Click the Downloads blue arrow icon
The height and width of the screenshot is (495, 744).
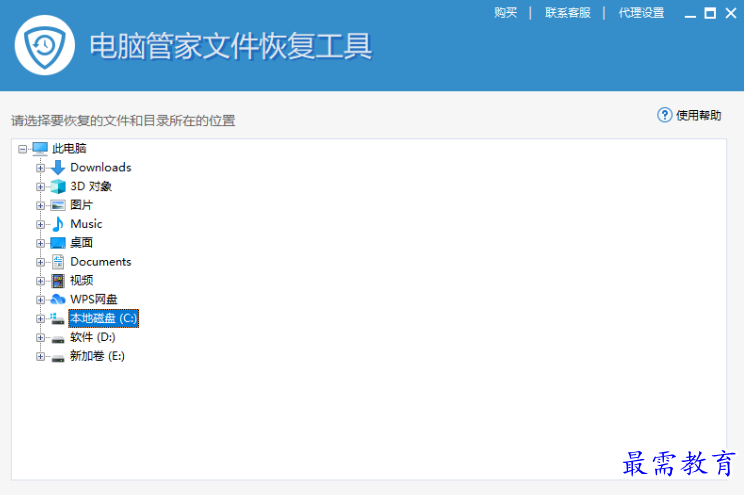tap(58, 168)
